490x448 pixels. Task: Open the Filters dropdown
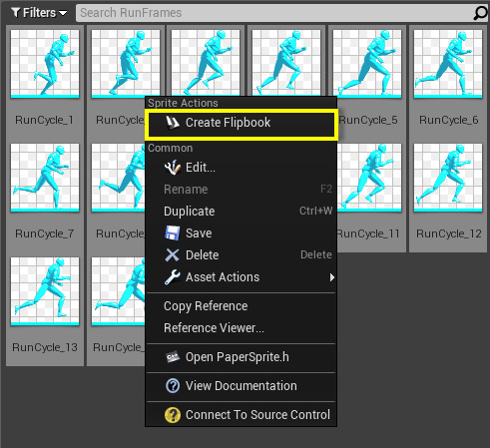point(39,13)
